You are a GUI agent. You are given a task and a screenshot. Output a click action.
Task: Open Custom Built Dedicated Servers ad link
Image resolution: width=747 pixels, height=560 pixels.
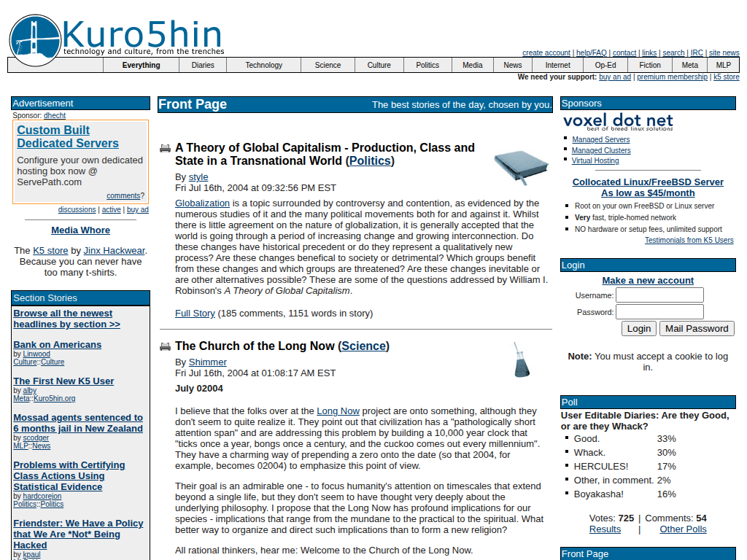point(68,136)
